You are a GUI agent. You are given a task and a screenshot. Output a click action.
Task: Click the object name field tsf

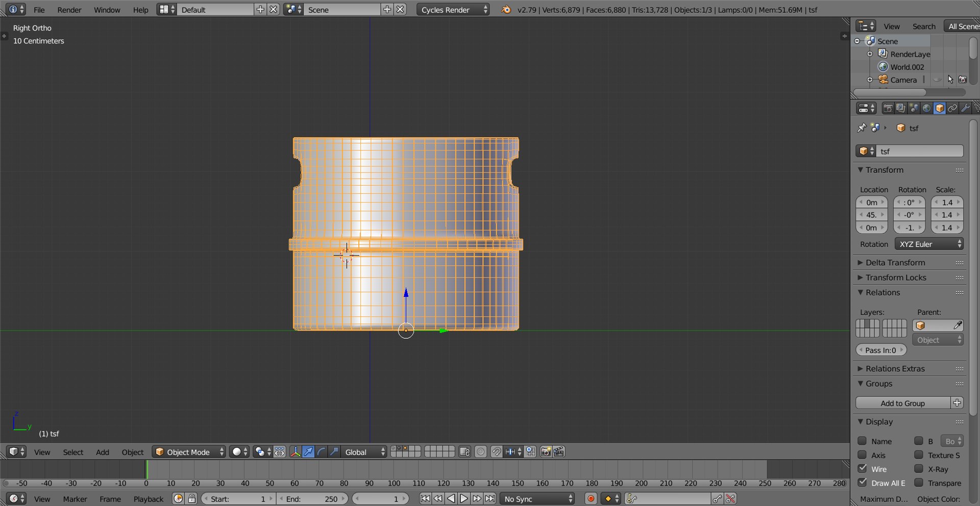[920, 151]
